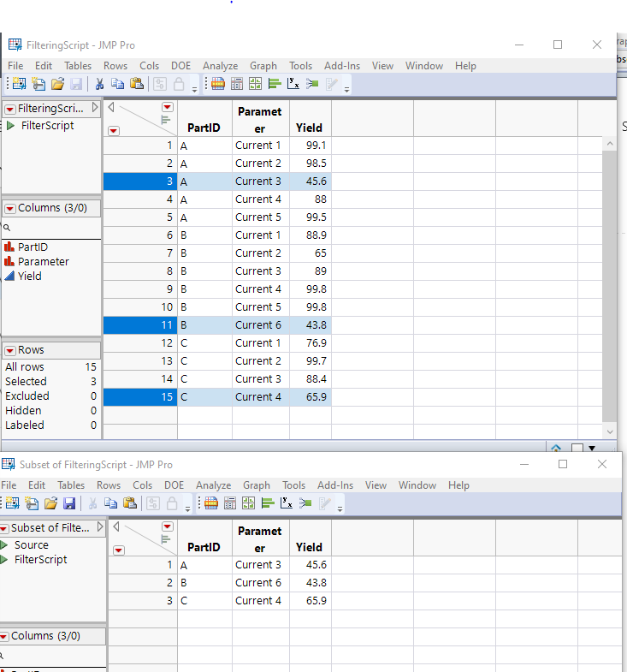Open the Tables menu in FilteringScript window
The height and width of the screenshot is (672, 627).
78,66
